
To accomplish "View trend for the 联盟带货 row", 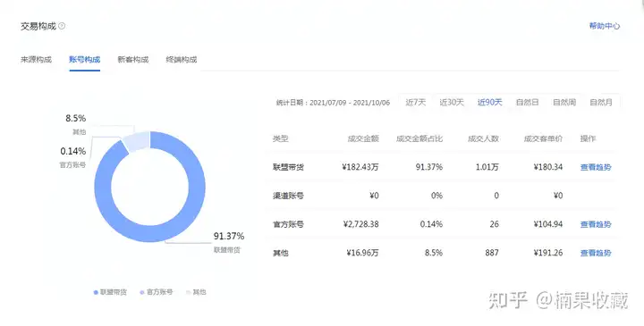I will 596,167.
